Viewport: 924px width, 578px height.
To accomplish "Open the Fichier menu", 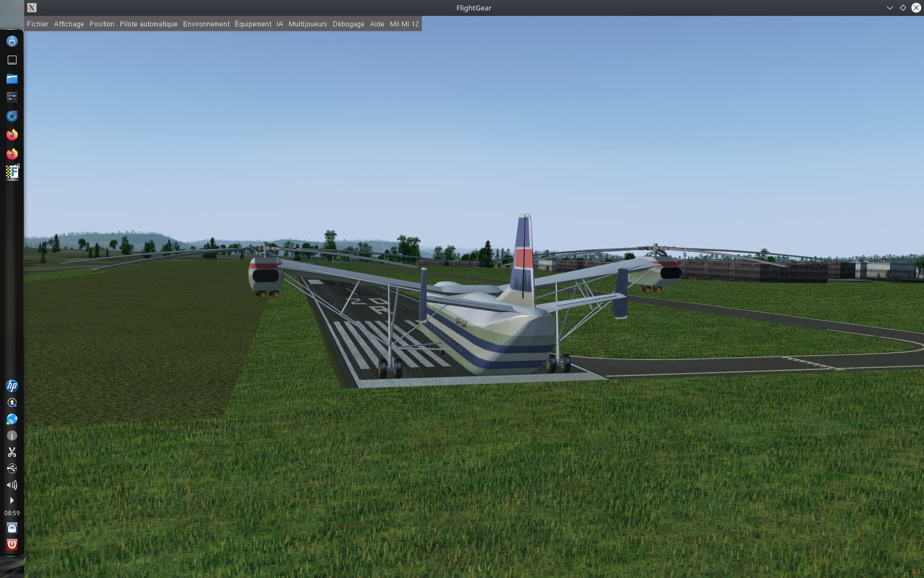I will pyautogui.click(x=37, y=24).
